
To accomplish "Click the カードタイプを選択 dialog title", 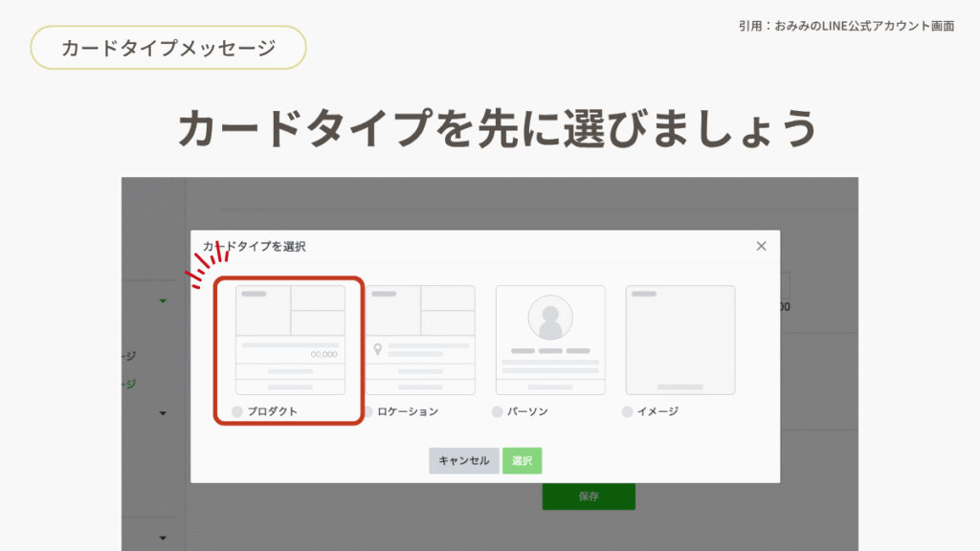I will [255, 246].
